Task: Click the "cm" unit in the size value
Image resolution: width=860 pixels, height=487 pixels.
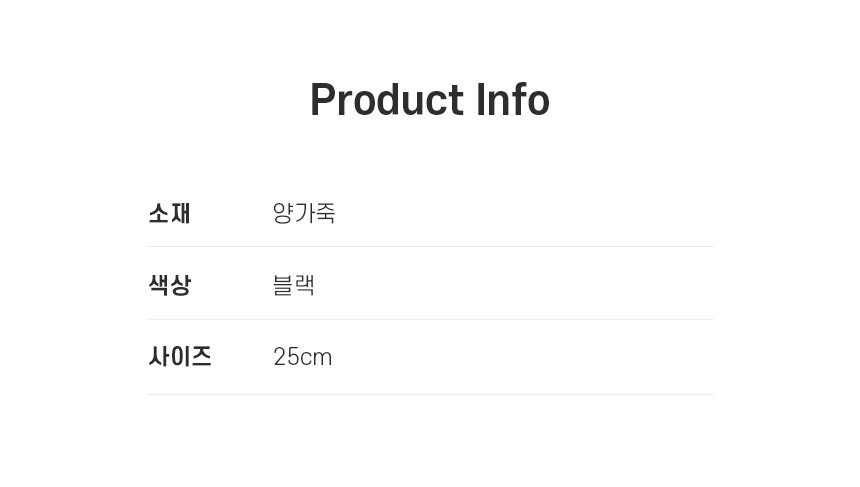Action: pos(316,358)
